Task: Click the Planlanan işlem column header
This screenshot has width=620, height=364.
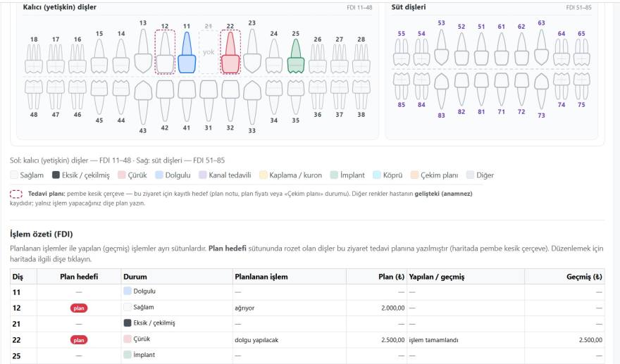Action: click(261, 277)
